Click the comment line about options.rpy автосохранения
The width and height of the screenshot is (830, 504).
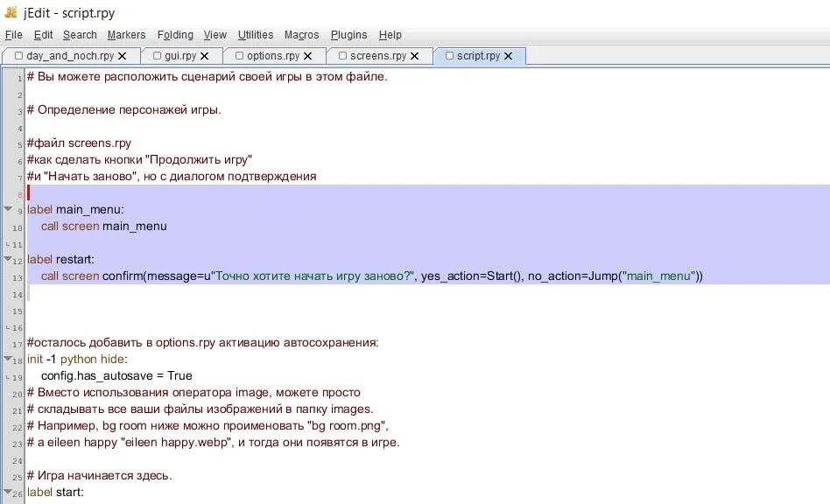pyautogui.click(x=203, y=343)
